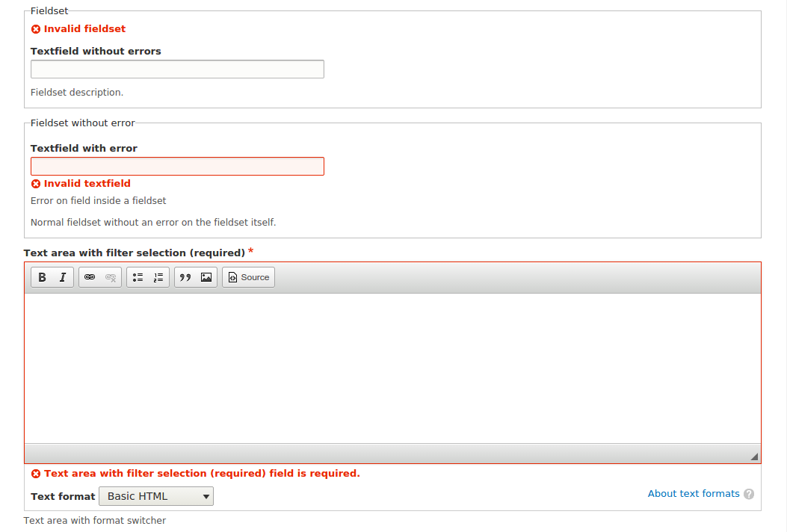Insert a link using the Link tool

tap(90, 276)
